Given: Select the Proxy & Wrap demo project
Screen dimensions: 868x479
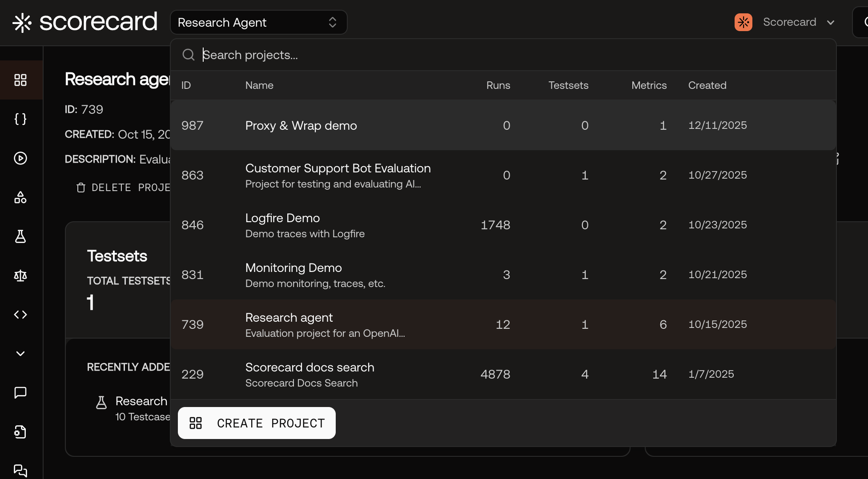Looking at the screenshot, I should coord(503,125).
